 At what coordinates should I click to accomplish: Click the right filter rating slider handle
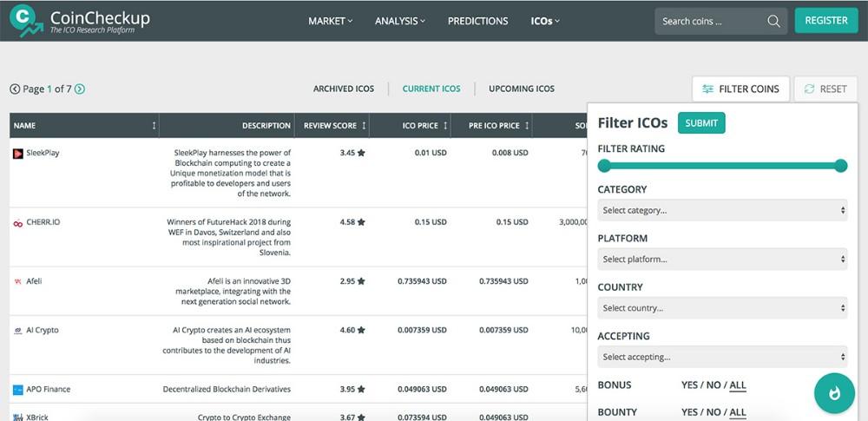click(x=841, y=166)
